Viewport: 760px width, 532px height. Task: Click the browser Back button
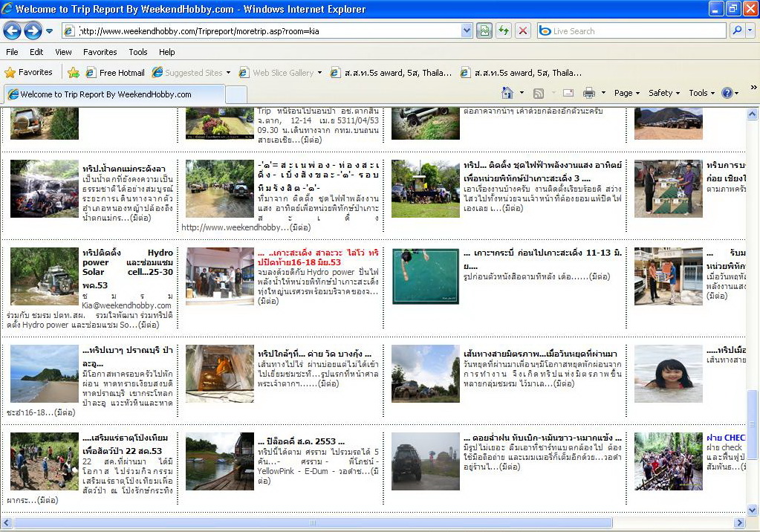12,30
